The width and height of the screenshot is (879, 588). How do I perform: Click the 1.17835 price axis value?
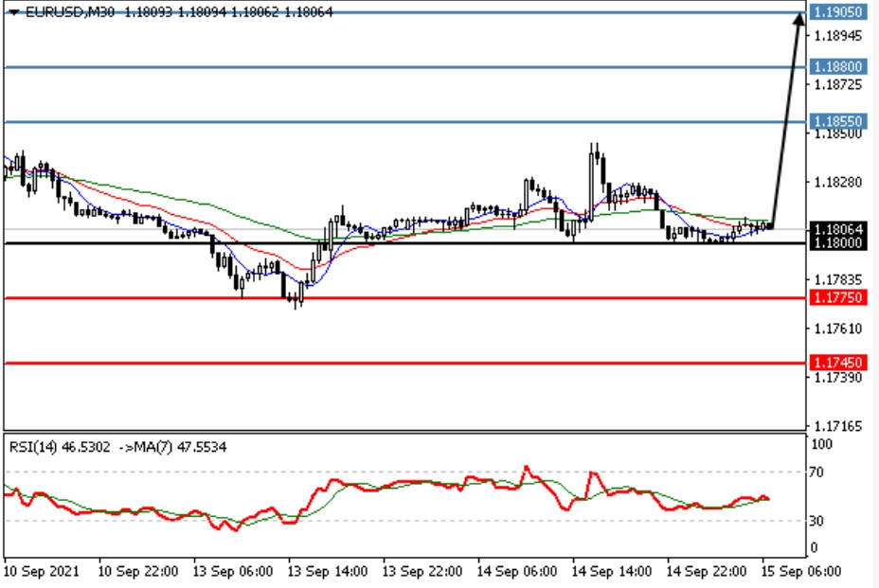coord(838,279)
